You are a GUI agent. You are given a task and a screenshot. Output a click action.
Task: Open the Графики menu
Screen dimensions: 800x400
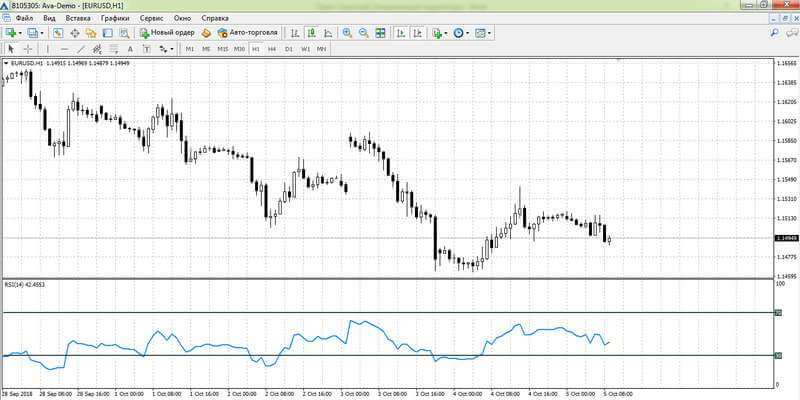(x=115, y=18)
